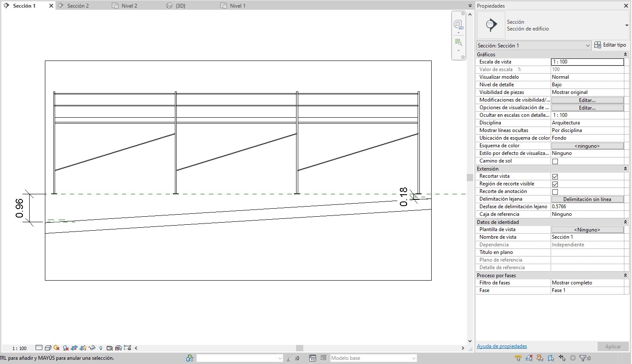This screenshot has height=364, width=632.
Task: Uncheck the Recortar vista checkbox
Action: (x=555, y=176)
